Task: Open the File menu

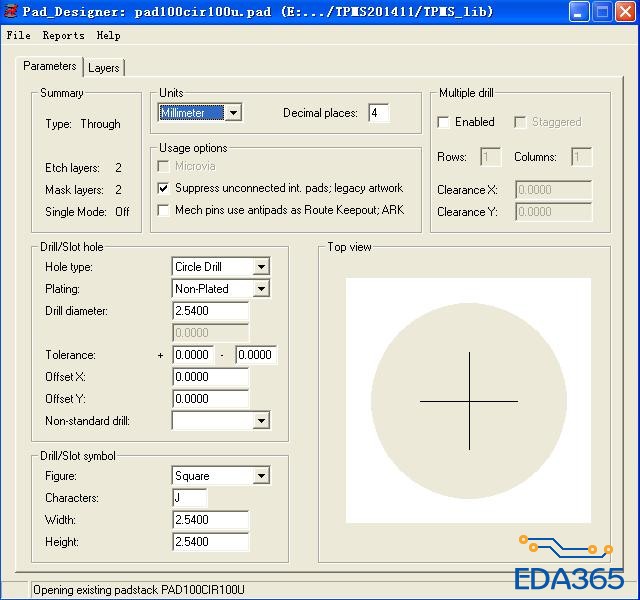Action: [18, 36]
